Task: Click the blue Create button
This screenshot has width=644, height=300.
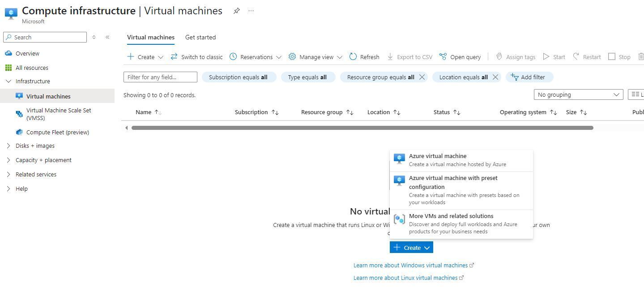Action: (411, 248)
